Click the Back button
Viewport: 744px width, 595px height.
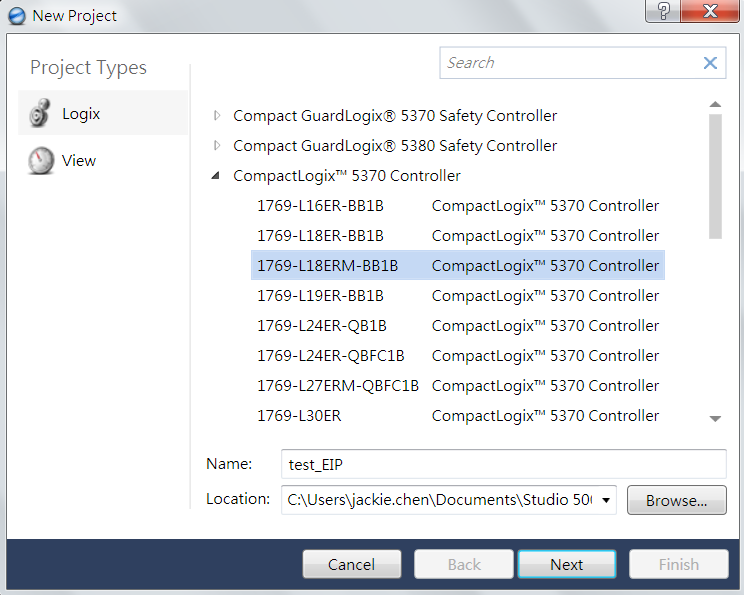[x=464, y=564]
